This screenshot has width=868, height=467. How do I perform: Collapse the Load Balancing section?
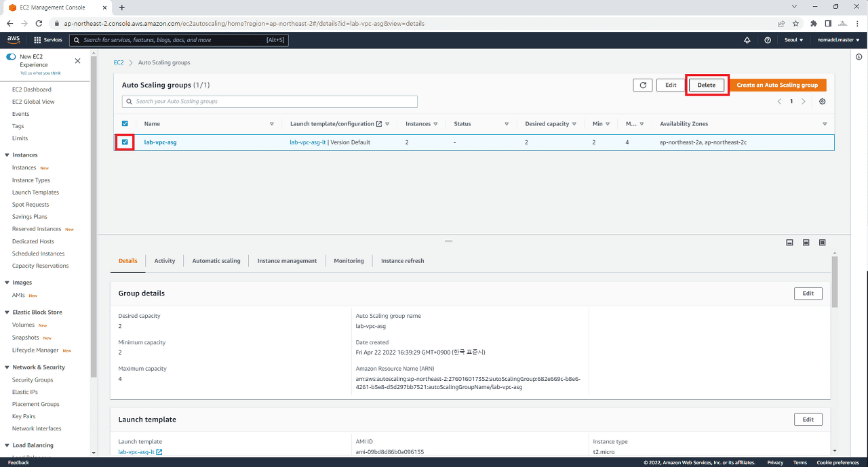(7, 445)
